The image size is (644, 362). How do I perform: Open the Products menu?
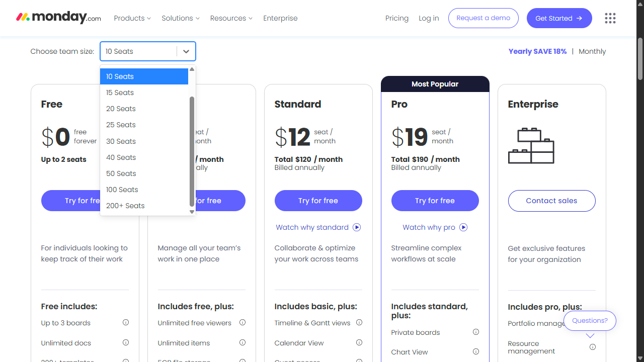132,18
